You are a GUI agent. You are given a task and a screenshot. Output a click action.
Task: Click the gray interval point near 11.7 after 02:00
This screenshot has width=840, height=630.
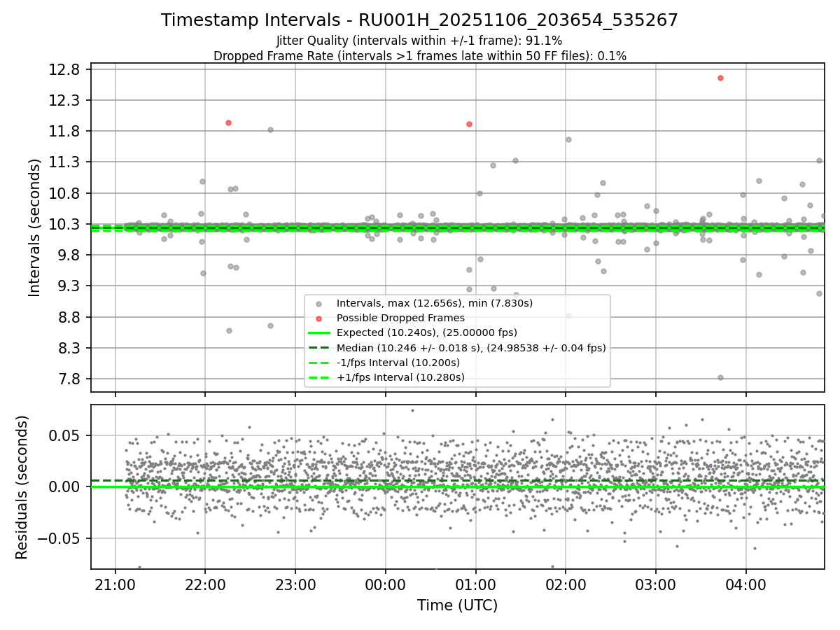click(568, 139)
